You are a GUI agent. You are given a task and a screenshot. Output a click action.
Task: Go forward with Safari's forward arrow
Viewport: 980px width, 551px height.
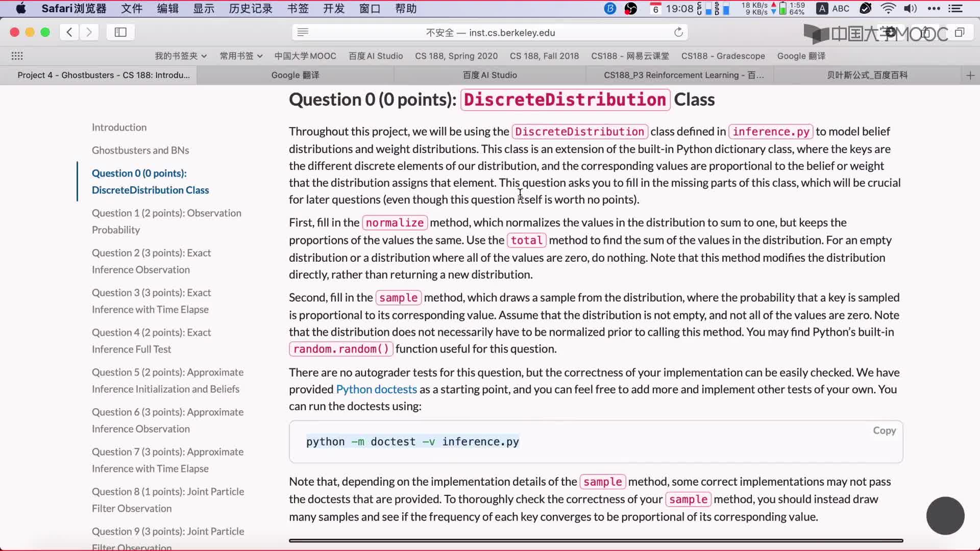(89, 32)
